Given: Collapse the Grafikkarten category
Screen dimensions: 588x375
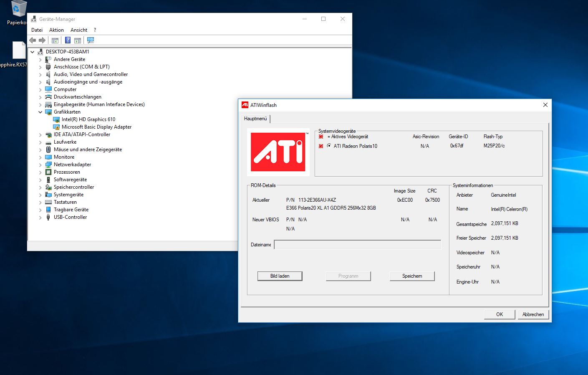Looking at the screenshot, I should 40,112.
